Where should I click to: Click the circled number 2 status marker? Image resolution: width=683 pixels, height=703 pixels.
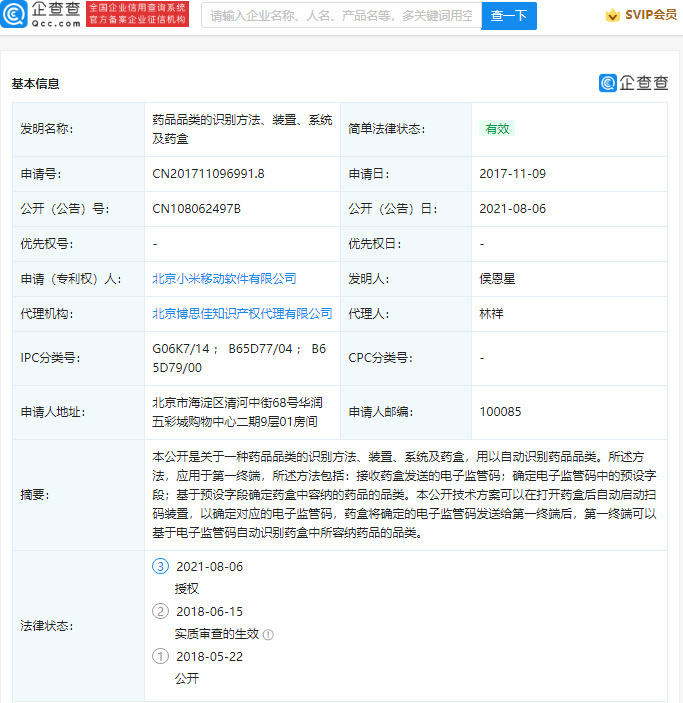160,611
